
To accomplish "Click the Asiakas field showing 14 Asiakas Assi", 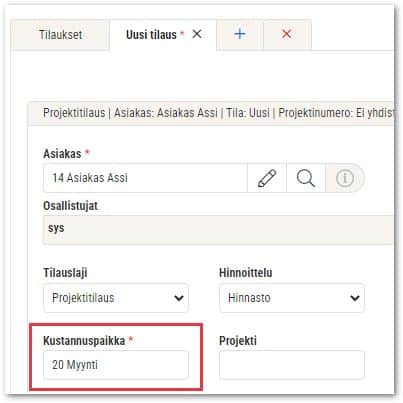I will pyautogui.click(x=145, y=178).
